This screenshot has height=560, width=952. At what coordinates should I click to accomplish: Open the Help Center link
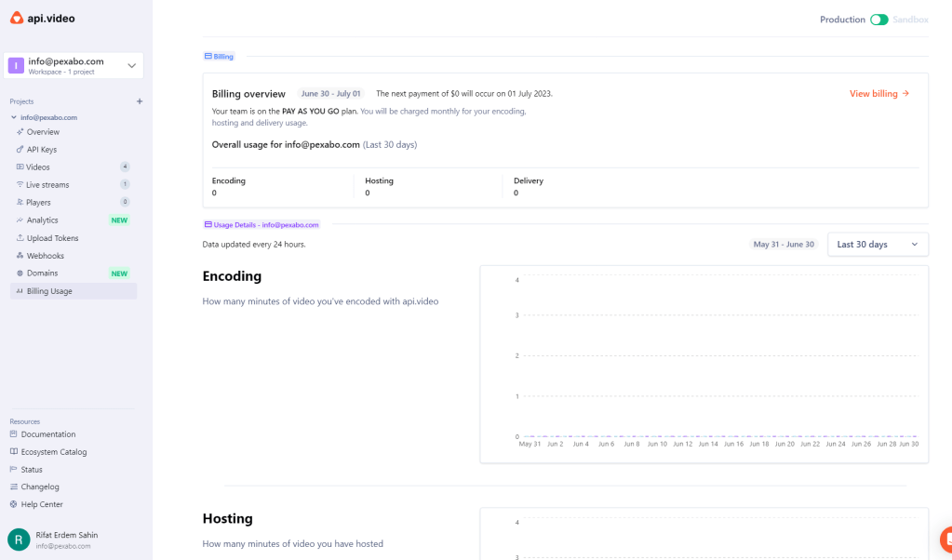(x=41, y=504)
